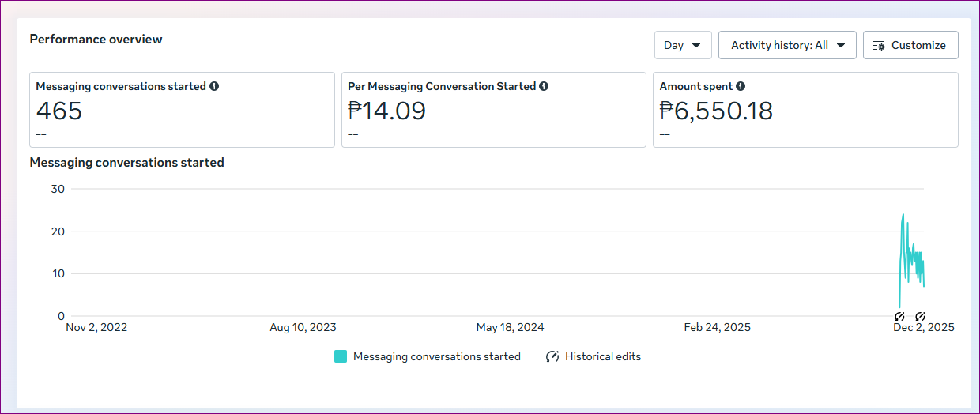Click the Dec 2, 2025 axis date label
Image resolution: width=980 pixels, height=414 pixels.
923,327
